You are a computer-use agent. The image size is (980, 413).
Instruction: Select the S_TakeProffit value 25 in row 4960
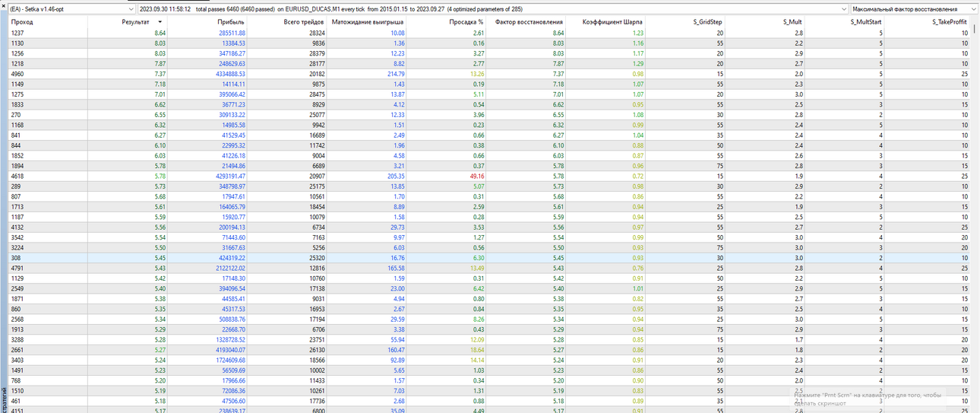(x=964, y=74)
